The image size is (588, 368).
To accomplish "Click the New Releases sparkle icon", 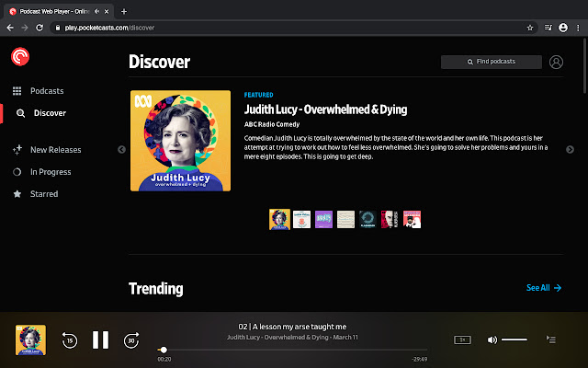I will pyautogui.click(x=17, y=150).
